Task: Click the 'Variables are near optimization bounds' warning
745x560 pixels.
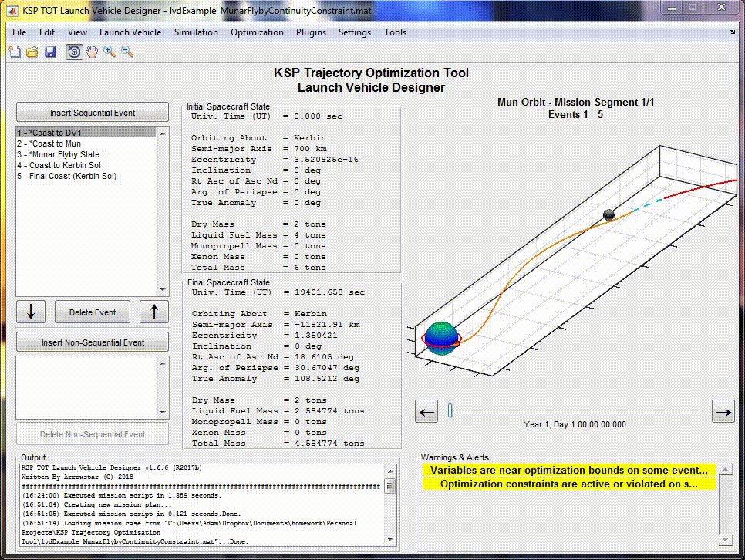Action: tap(568, 471)
